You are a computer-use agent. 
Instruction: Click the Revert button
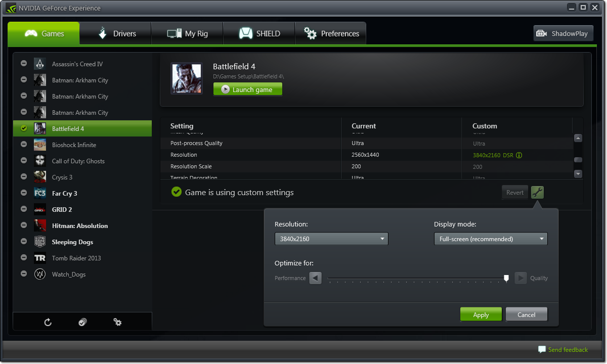click(515, 192)
